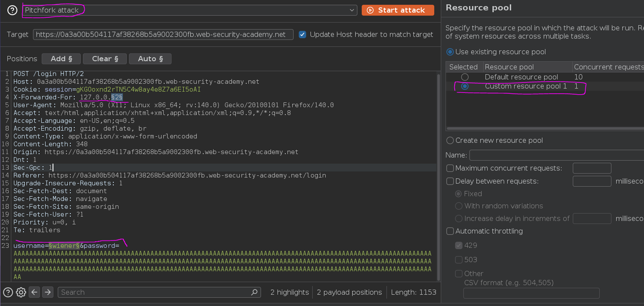
Task: Click the 2 payload positions status text
Action: tap(349, 292)
